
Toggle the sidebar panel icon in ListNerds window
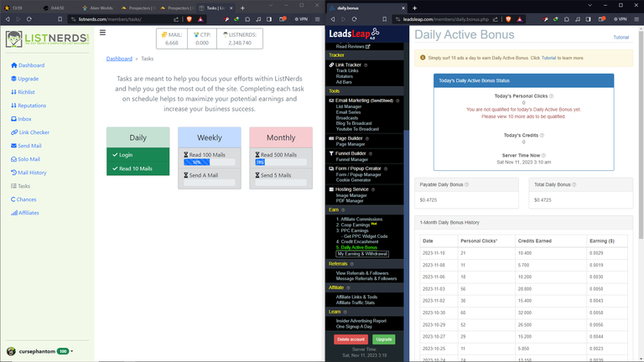coord(269,19)
